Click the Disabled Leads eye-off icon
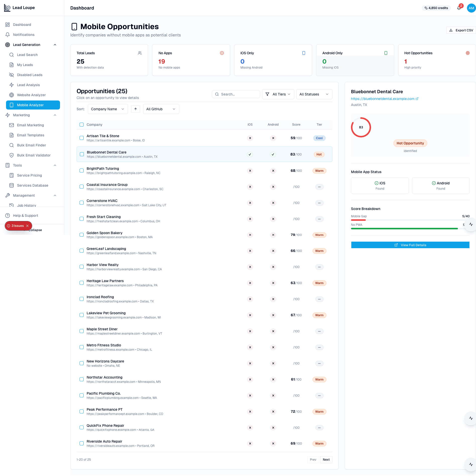Viewport: 476px width, 476px height. click(x=12, y=75)
